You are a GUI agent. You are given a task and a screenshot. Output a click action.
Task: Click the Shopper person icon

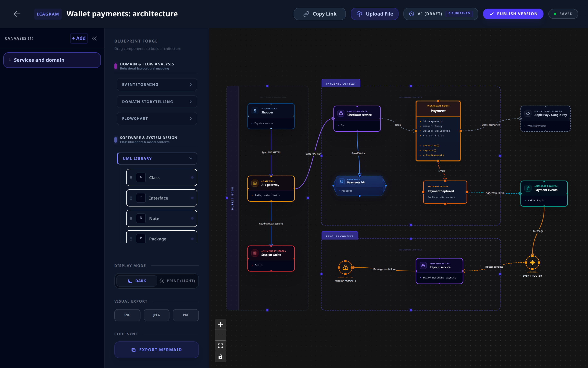(255, 111)
